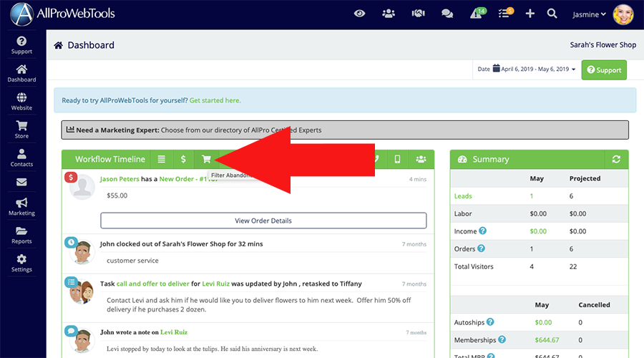Click the $55.00 order amount

pyautogui.click(x=117, y=195)
